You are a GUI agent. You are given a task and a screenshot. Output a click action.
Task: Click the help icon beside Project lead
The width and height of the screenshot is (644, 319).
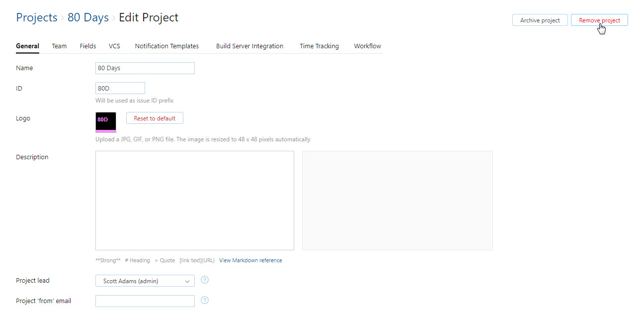click(205, 280)
